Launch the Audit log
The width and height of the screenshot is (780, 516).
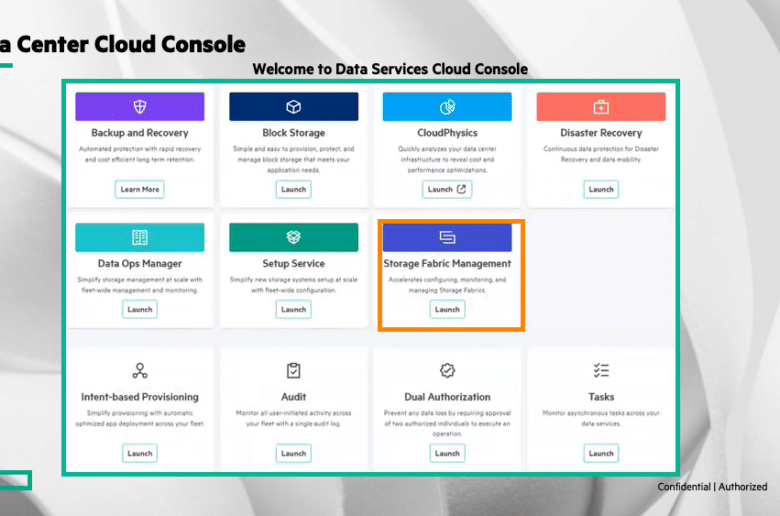(293, 453)
